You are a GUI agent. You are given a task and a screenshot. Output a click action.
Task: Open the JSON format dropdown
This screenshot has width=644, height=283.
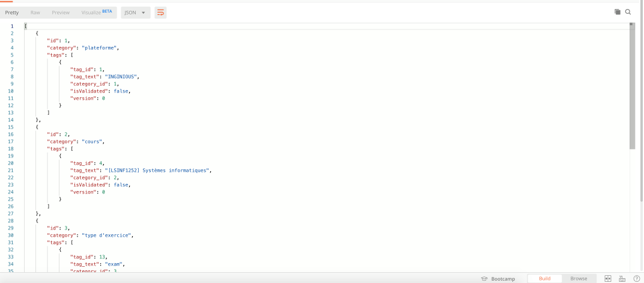point(136,13)
